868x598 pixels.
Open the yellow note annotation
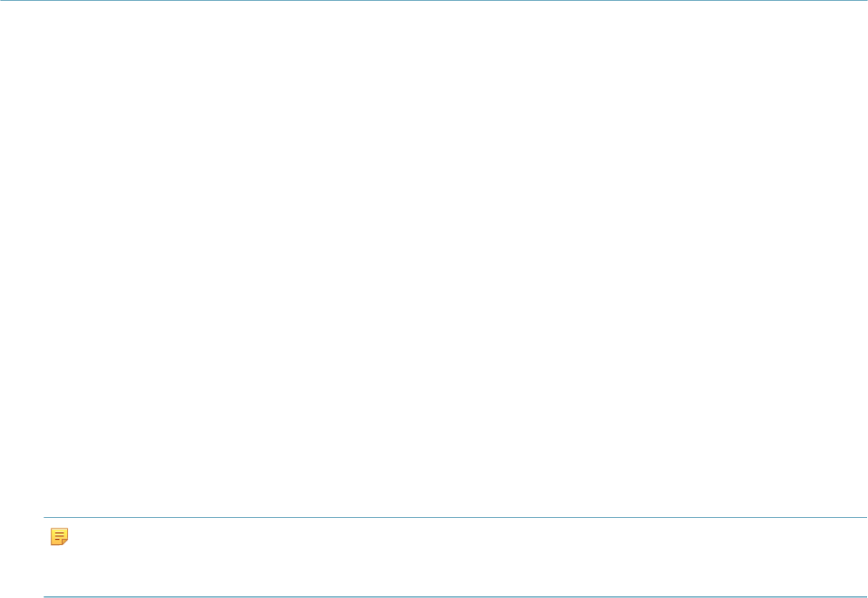pos(59,536)
